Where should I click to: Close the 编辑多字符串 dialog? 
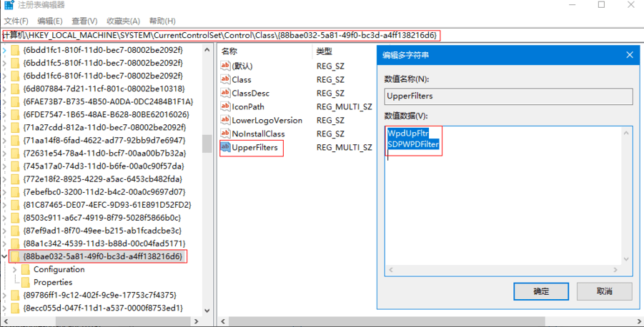point(630,55)
